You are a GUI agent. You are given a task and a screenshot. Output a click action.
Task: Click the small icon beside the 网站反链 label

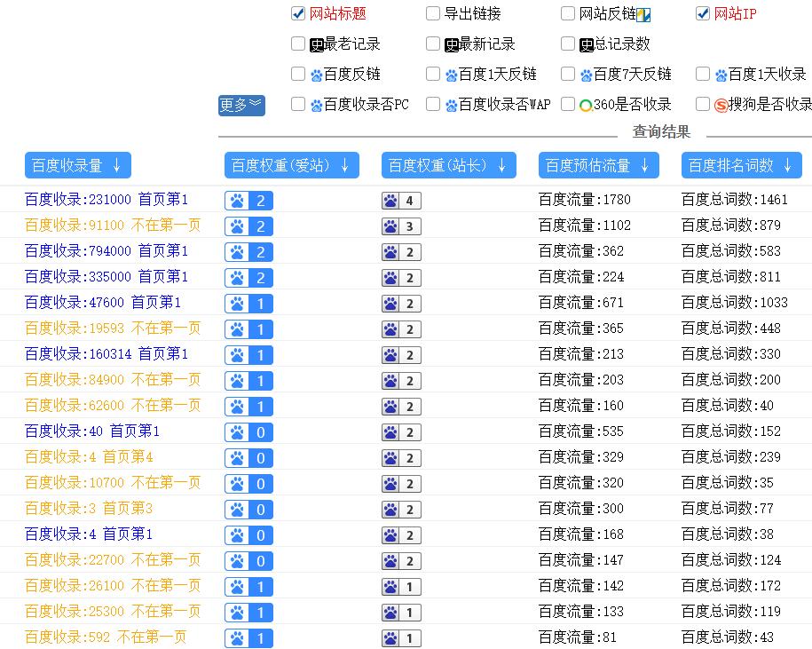643,16
